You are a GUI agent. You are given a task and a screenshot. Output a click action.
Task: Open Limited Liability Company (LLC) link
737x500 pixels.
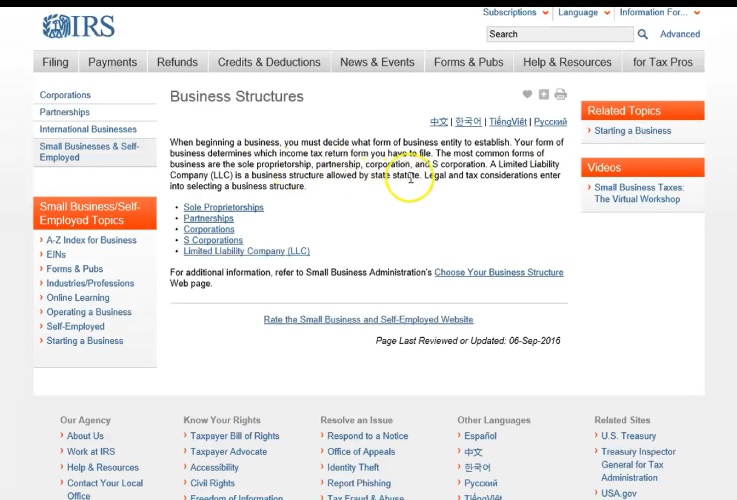pos(246,251)
